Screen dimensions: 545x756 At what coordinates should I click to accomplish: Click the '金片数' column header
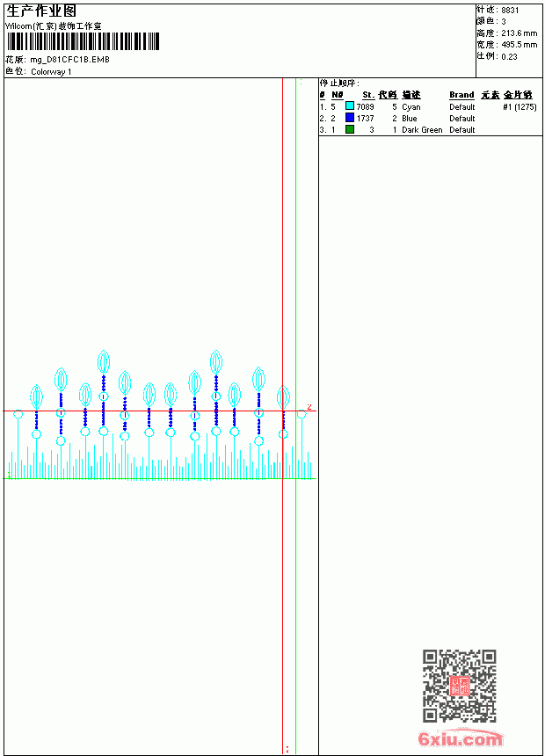coord(518,95)
